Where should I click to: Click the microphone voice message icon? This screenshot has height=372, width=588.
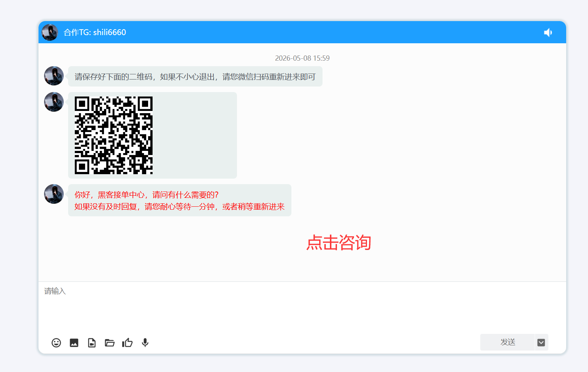tap(145, 343)
